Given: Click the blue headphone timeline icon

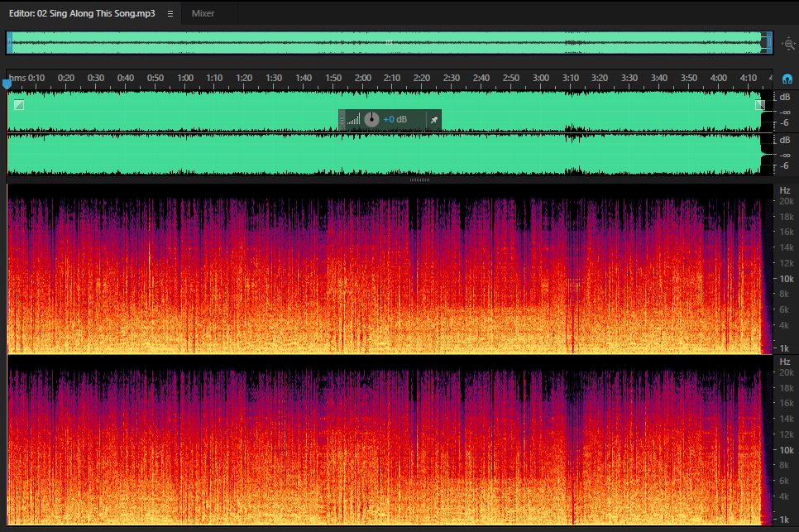Looking at the screenshot, I should pos(787,79).
